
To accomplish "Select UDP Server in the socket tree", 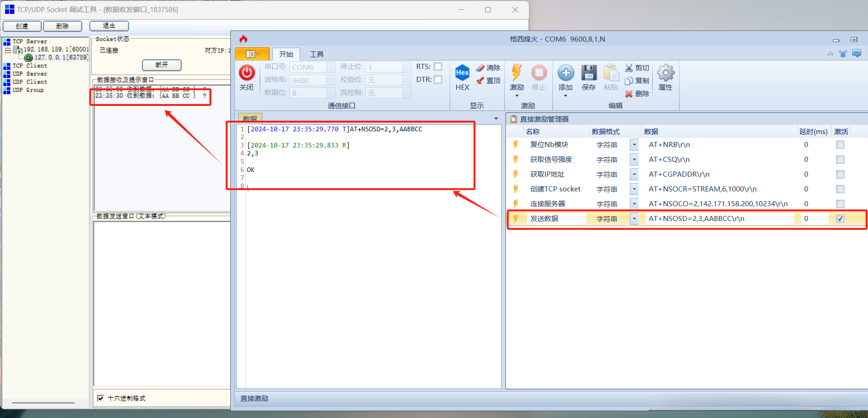I will [x=30, y=74].
